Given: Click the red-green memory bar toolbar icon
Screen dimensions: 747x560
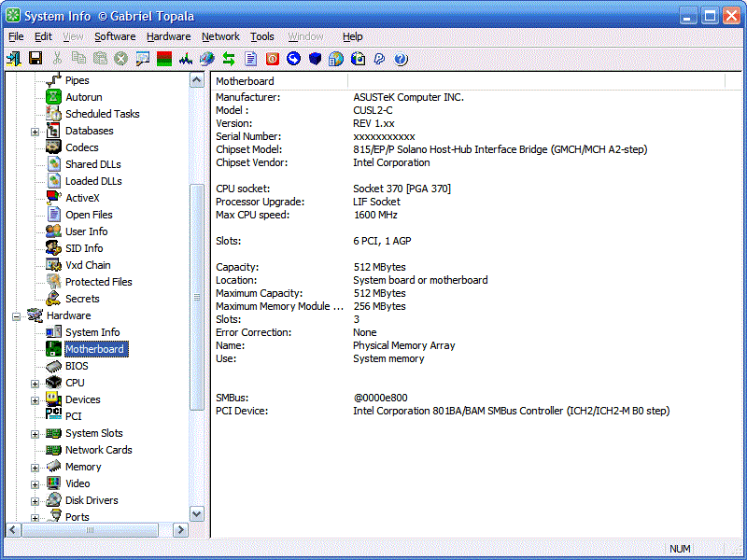Looking at the screenshot, I should (x=164, y=59).
